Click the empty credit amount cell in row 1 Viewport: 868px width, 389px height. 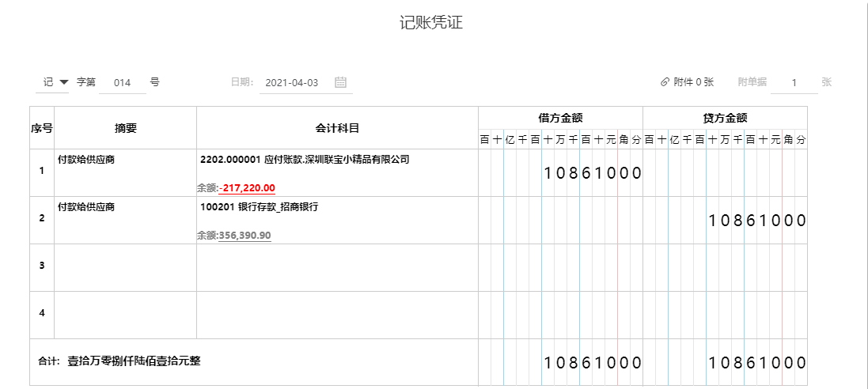(x=725, y=173)
